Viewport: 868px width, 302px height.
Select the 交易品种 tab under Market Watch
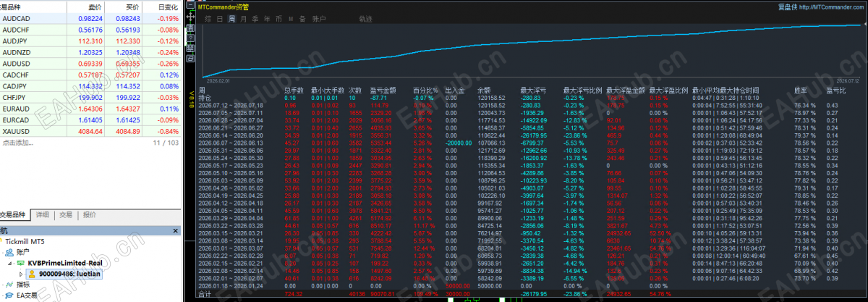click(13, 215)
